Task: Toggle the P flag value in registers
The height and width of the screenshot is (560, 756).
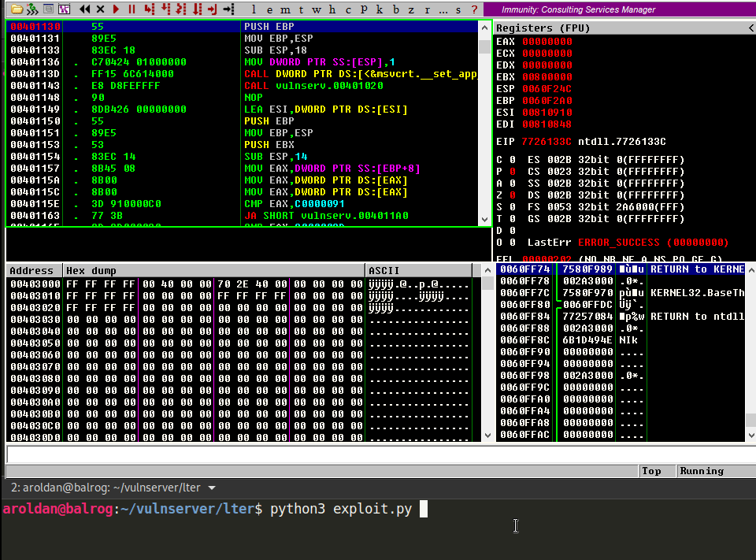Action: tap(513, 172)
